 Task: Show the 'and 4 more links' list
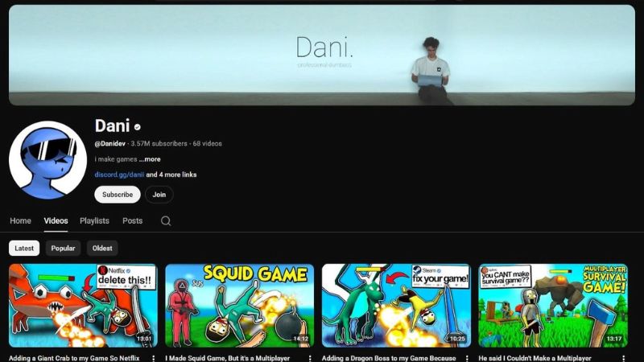pos(171,175)
